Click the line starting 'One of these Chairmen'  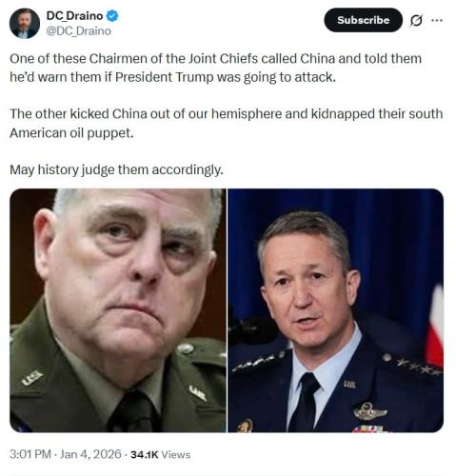point(215,59)
